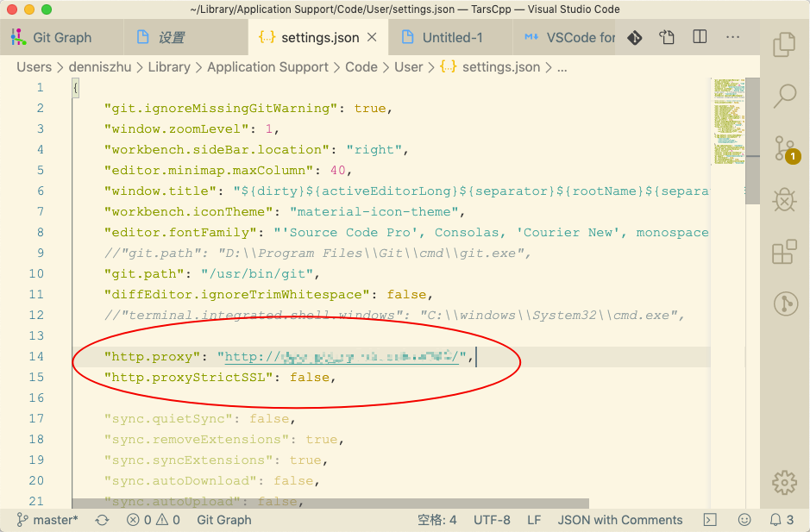Click the Git Graph status bar button

coord(224,520)
